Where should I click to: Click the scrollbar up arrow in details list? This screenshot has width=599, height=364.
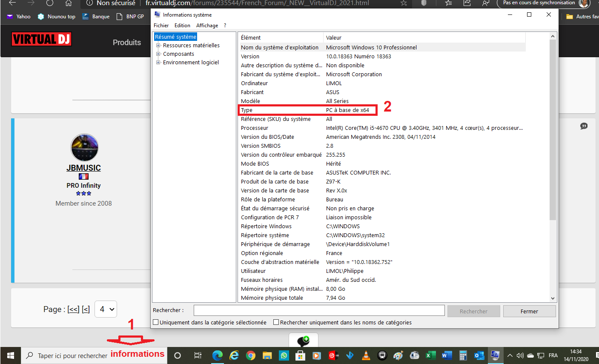tap(553, 37)
